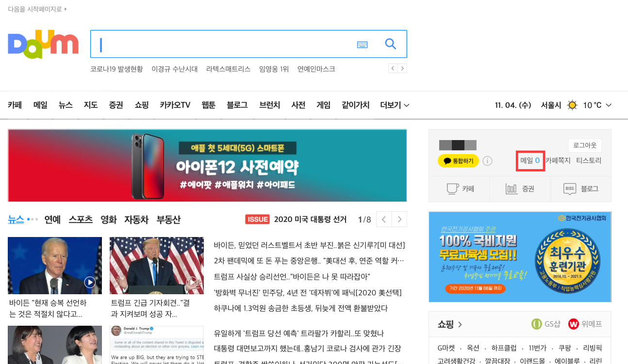The height and width of the screenshot is (364, 628).
Task: Click the magnifying glass search icon
Action: point(391,44)
